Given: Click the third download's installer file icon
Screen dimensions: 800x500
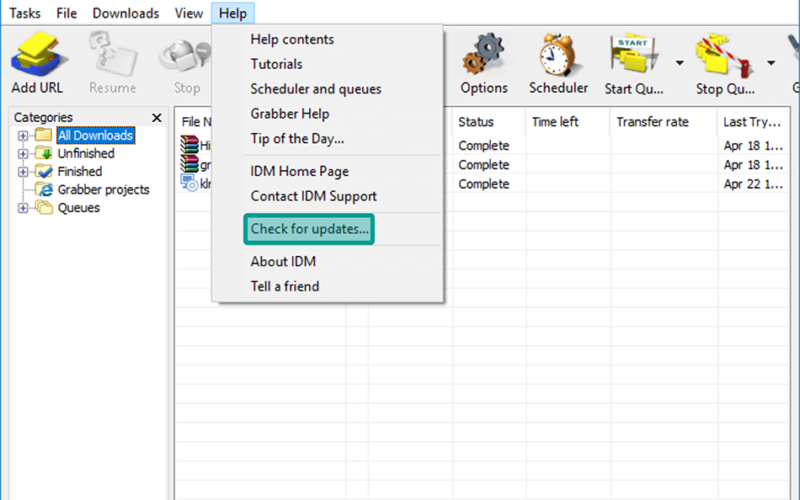Looking at the screenshot, I should point(189,183).
